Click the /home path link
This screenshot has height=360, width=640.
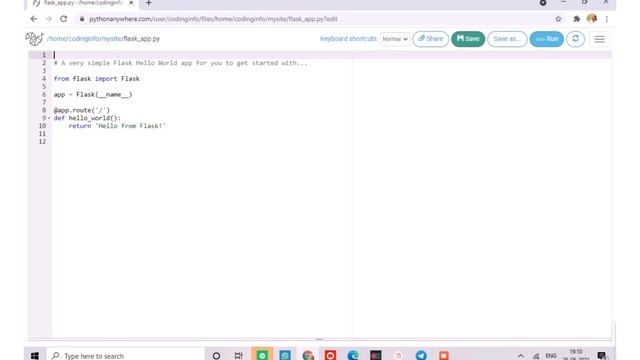pos(57,39)
